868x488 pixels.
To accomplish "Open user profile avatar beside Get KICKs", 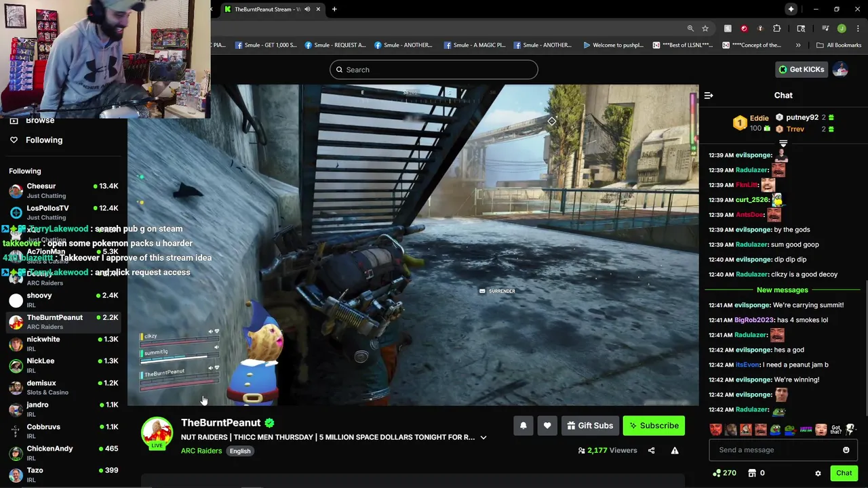I will click(x=840, y=69).
